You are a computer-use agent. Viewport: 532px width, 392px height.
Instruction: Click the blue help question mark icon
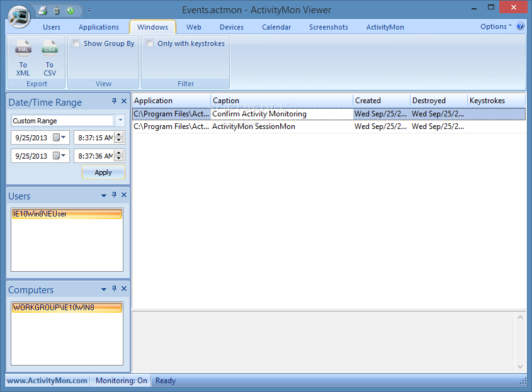pos(520,26)
